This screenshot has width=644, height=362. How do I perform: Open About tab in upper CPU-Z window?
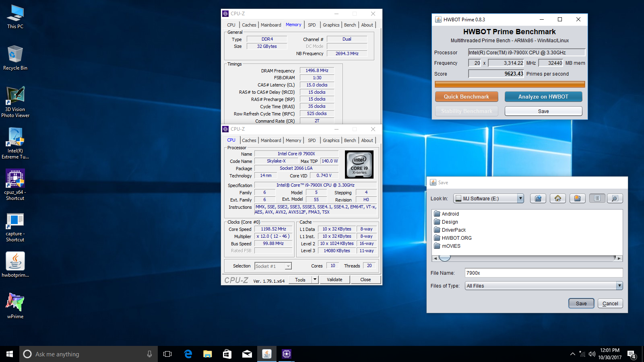tap(367, 25)
